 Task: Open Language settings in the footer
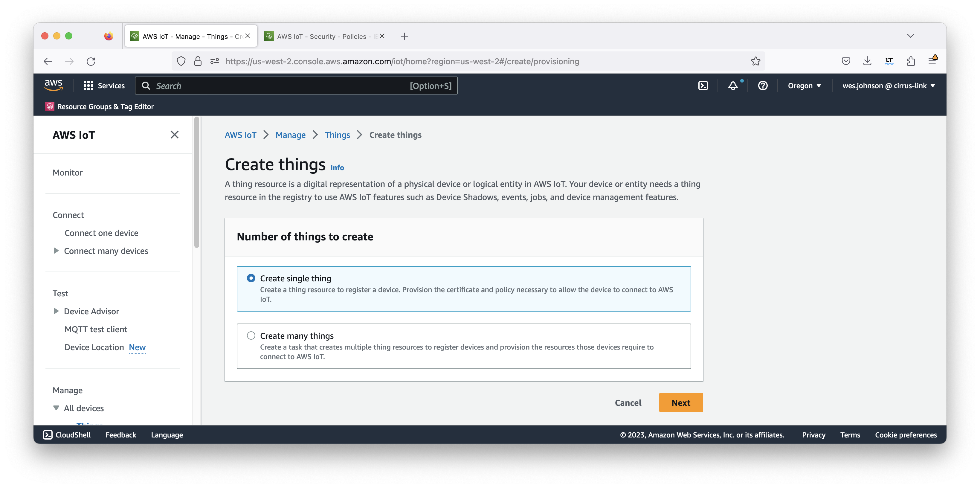[x=167, y=435]
